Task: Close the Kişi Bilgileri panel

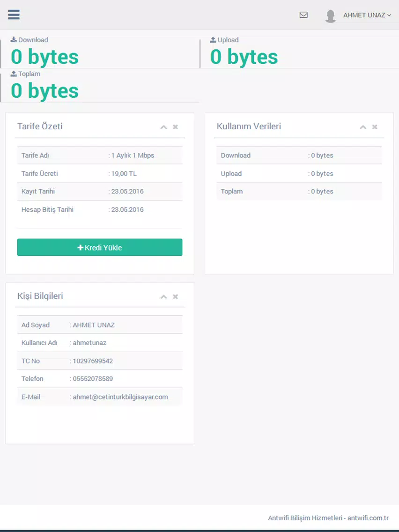Action: [x=176, y=296]
